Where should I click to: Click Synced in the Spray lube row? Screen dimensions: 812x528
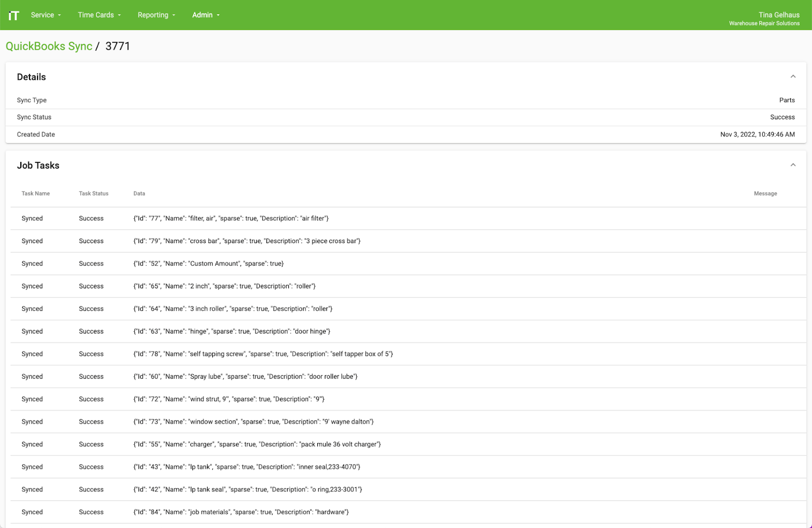pyautogui.click(x=32, y=377)
